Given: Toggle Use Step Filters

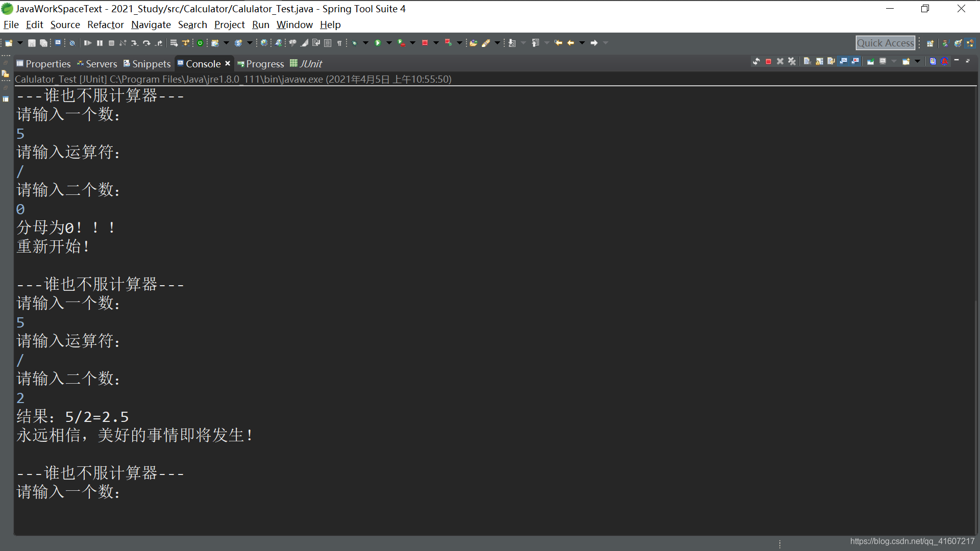Looking at the screenshot, I should click(185, 43).
